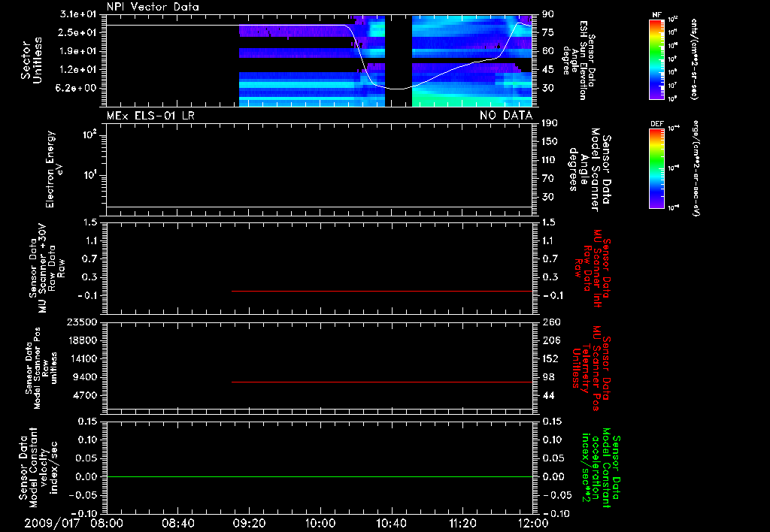The width and height of the screenshot is (770, 532).
Task: Click the '6.2e+00' sector axis value
Action: (78, 89)
